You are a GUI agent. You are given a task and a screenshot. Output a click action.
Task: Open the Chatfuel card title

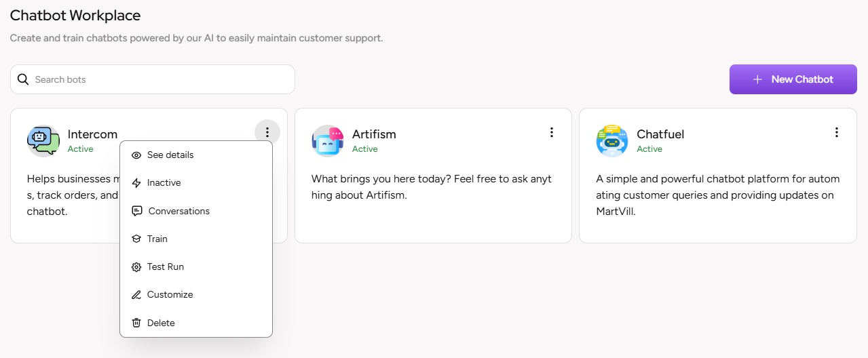(x=660, y=134)
